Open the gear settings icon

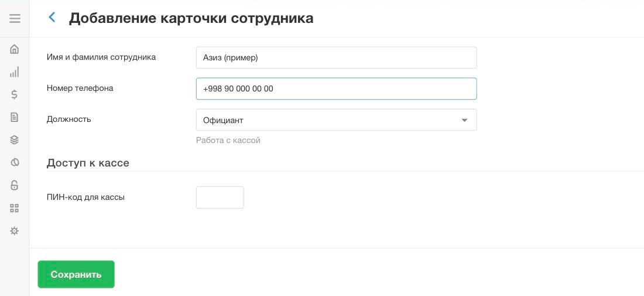[15, 231]
